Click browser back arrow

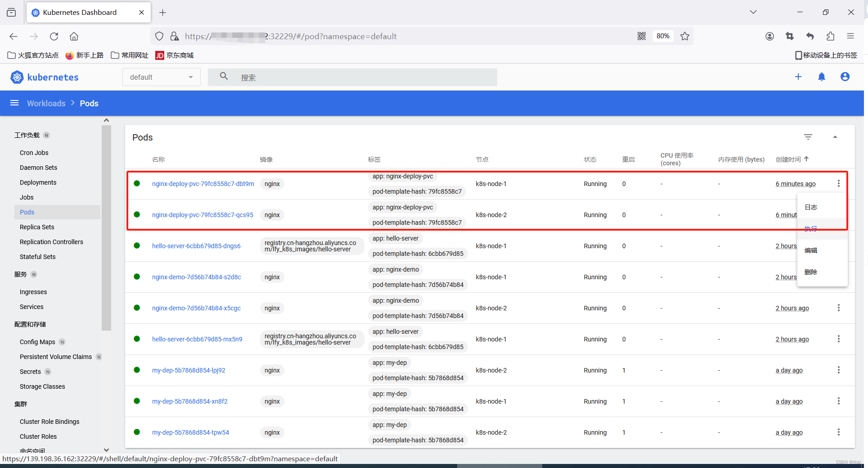(13, 36)
